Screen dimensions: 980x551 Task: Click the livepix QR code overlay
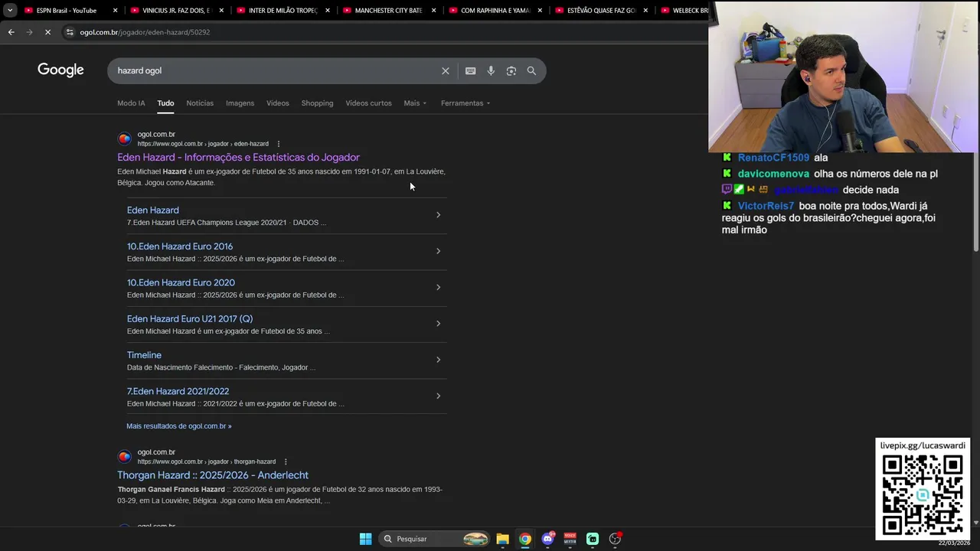pos(923,495)
